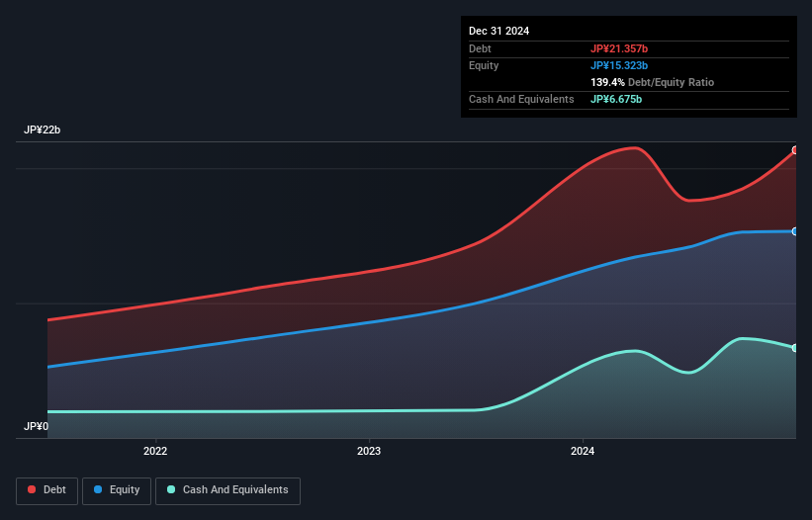The image size is (812, 520).
Task: Click the JP¥22b y-axis label
Action: [x=42, y=130]
